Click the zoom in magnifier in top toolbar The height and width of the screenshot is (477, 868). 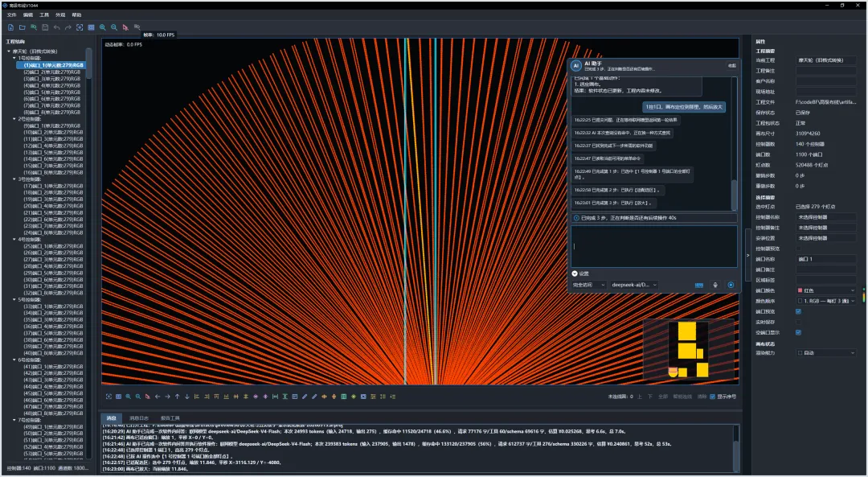click(102, 27)
